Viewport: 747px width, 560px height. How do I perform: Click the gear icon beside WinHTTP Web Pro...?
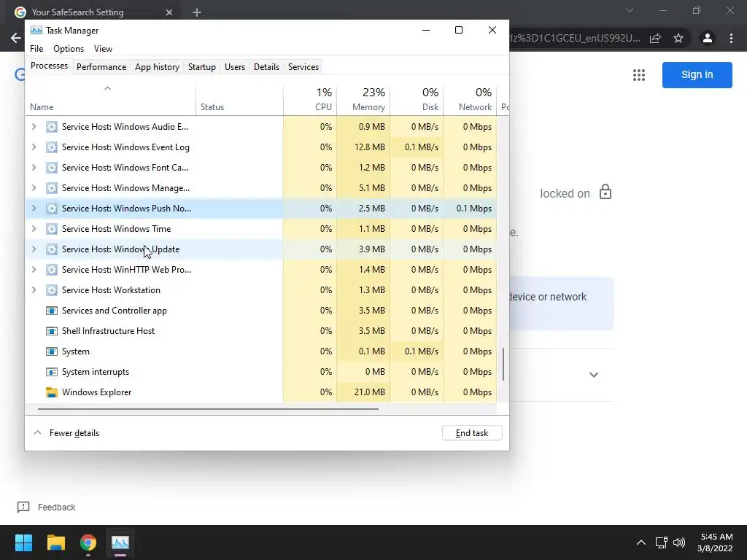52,270
